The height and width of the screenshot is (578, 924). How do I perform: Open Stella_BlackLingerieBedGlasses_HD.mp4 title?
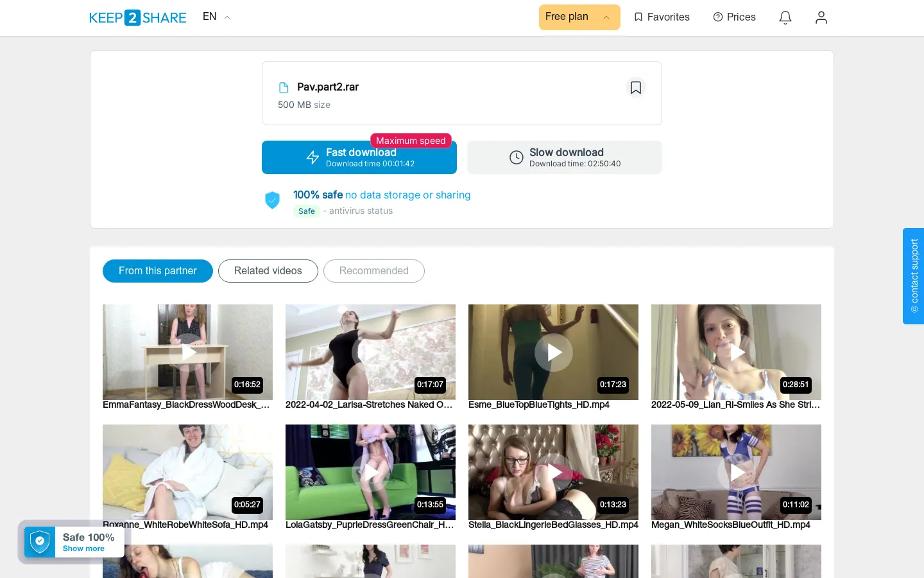click(x=553, y=525)
